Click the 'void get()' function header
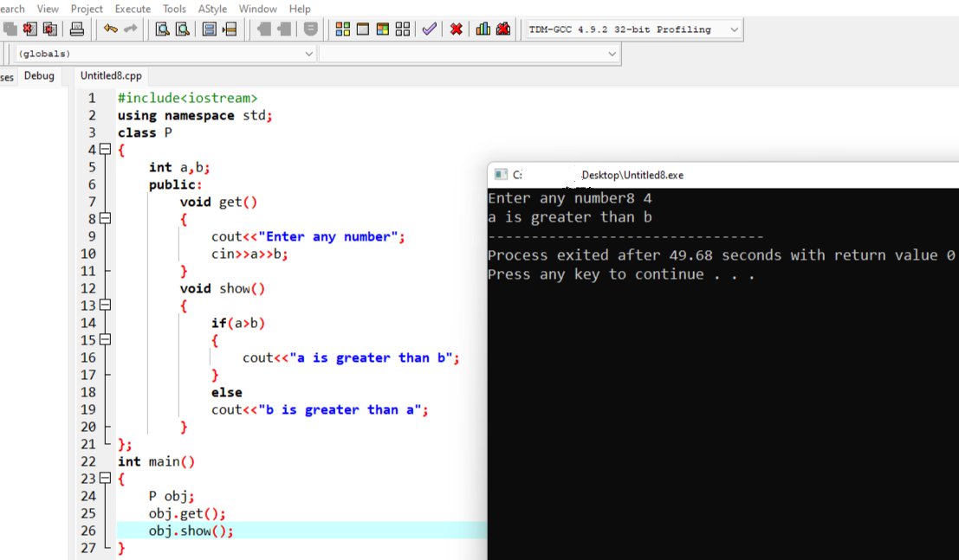Image resolution: width=959 pixels, height=560 pixels. [x=218, y=202]
